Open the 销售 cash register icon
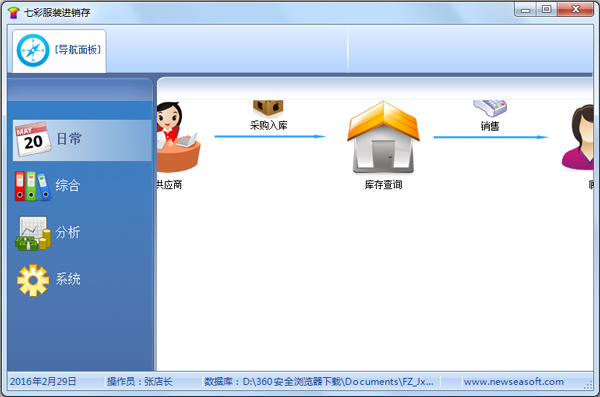The width and height of the screenshot is (600, 397). tap(490, 108)
